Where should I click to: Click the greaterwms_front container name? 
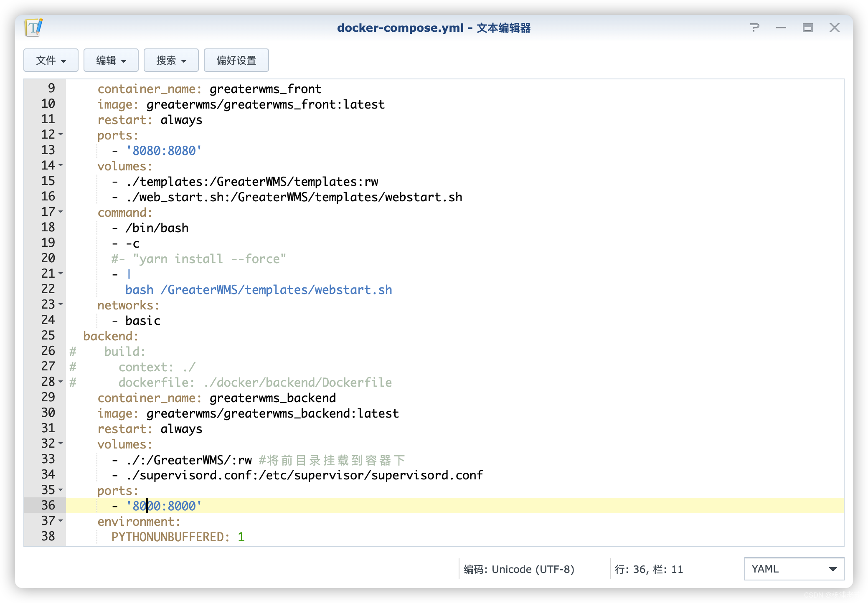(265, 89)
